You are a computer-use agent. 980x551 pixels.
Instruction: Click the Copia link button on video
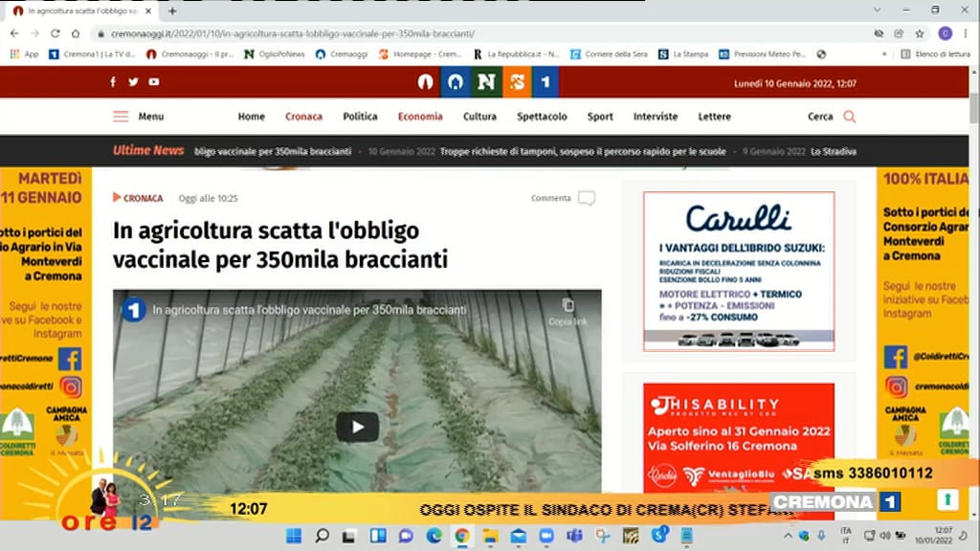point(568,311)
